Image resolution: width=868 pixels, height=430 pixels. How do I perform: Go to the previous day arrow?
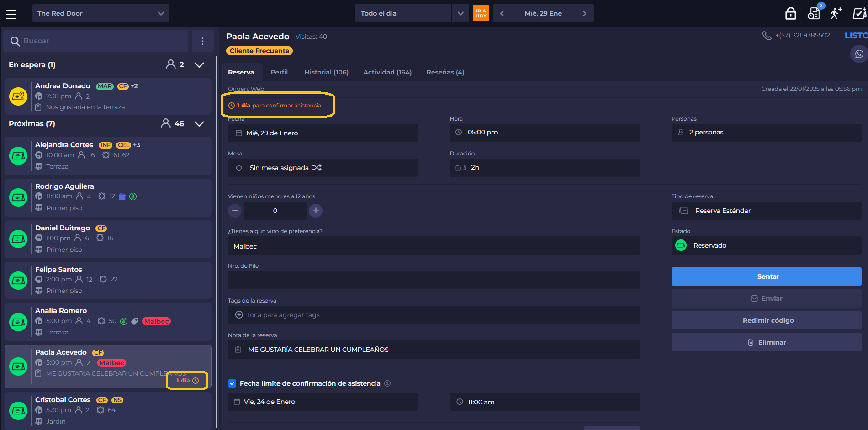coord(502,13)
